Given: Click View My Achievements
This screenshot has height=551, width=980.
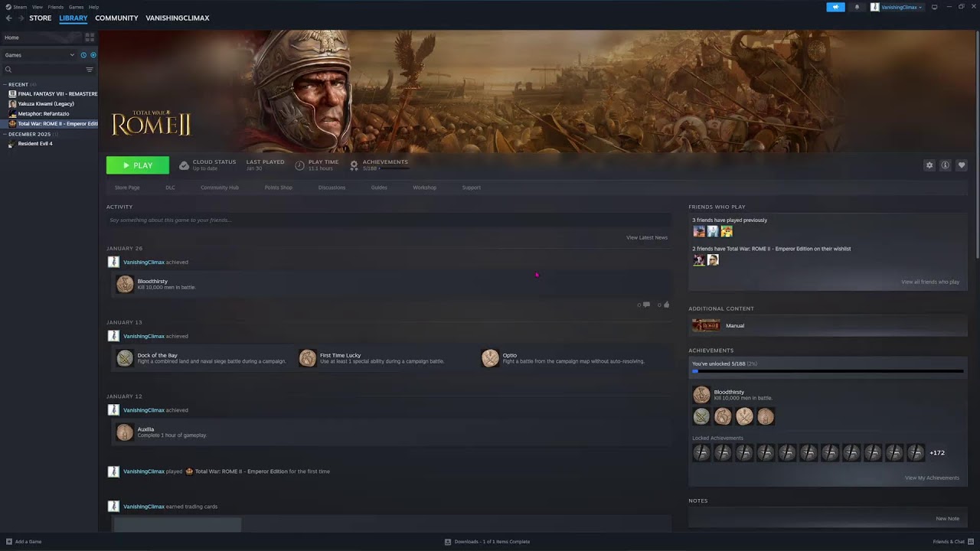Looking at the screenshot, I should click(x=932, y=478).
